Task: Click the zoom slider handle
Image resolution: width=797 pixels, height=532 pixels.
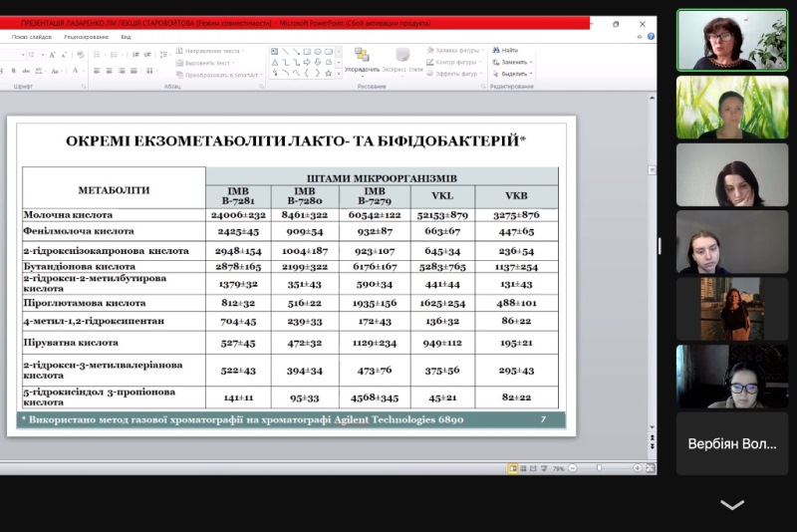Action: [x=600, y=468]
